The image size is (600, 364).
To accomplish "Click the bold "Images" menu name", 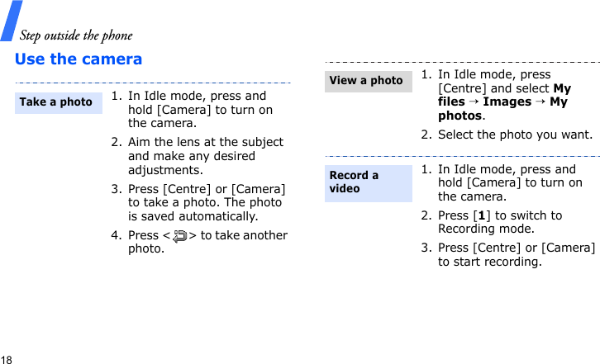I will pos(507,102).
